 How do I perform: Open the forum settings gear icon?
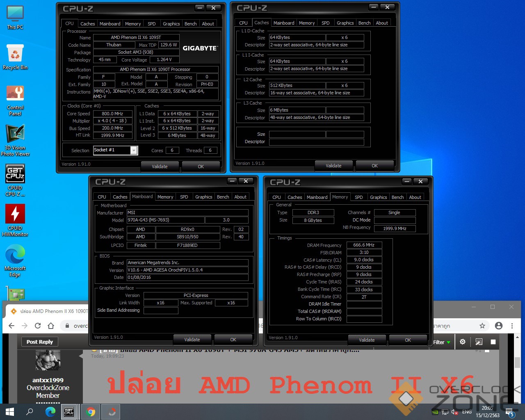coord(463,342)
